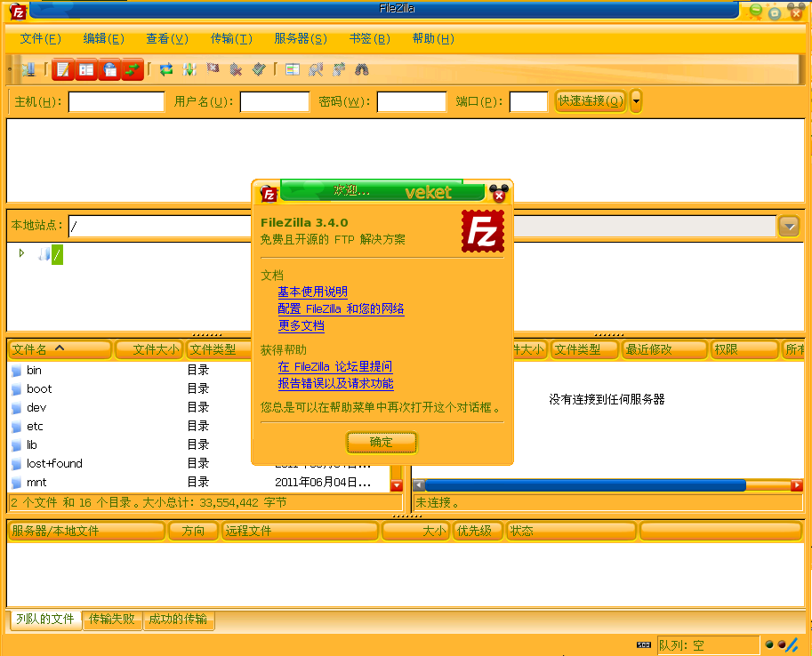The height and width of the screenshot is (656, 812).
Task: Open the 配置 FileZilla 和您的网络 link
Action: [x=341, y=309]
